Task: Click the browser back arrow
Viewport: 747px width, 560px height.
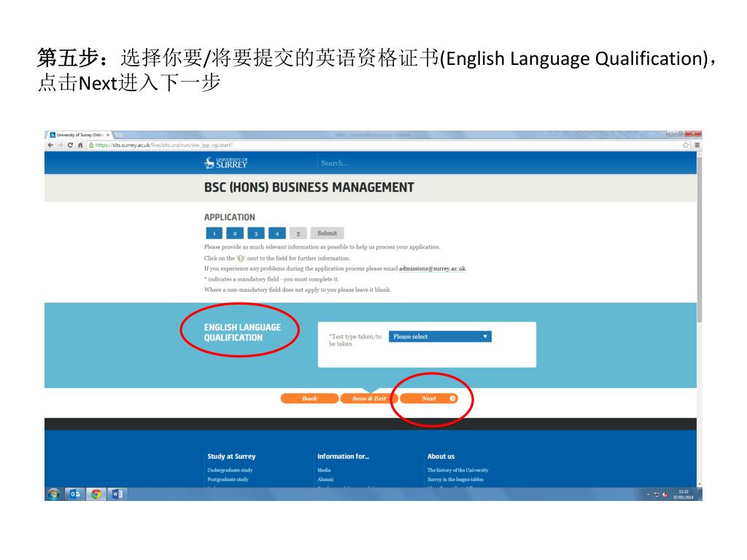Action: pyautogui.click(x=50, y=145)
